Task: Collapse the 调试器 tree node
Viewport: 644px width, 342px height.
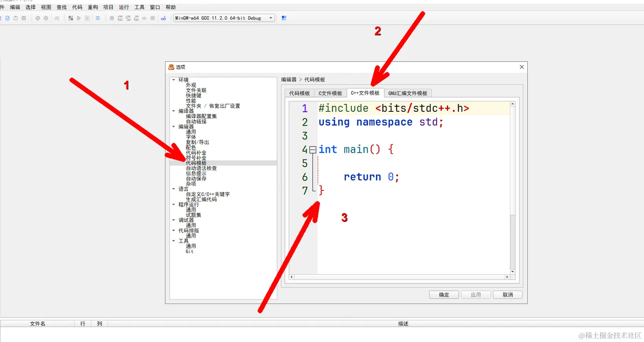Action: pos(173,220)
